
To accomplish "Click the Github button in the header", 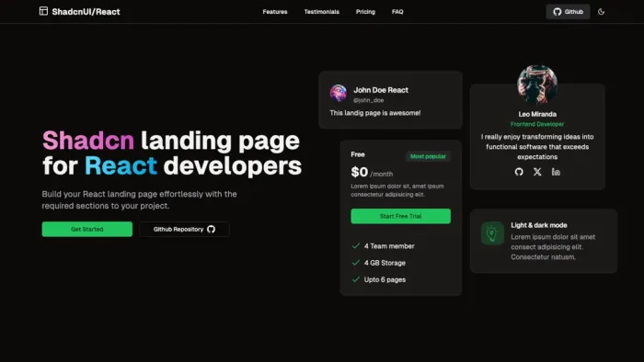I will pos(568,11).
